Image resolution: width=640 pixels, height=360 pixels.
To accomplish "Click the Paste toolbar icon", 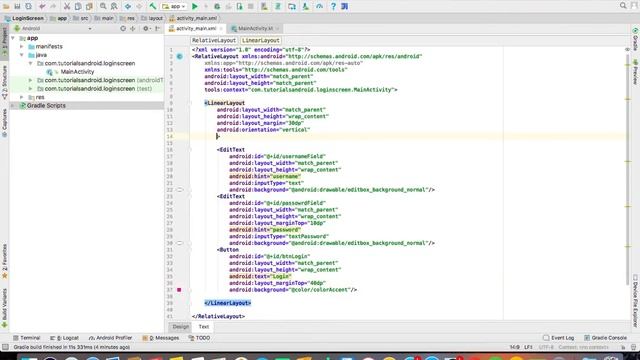I will pyautogui.click(x=89, y=6).
